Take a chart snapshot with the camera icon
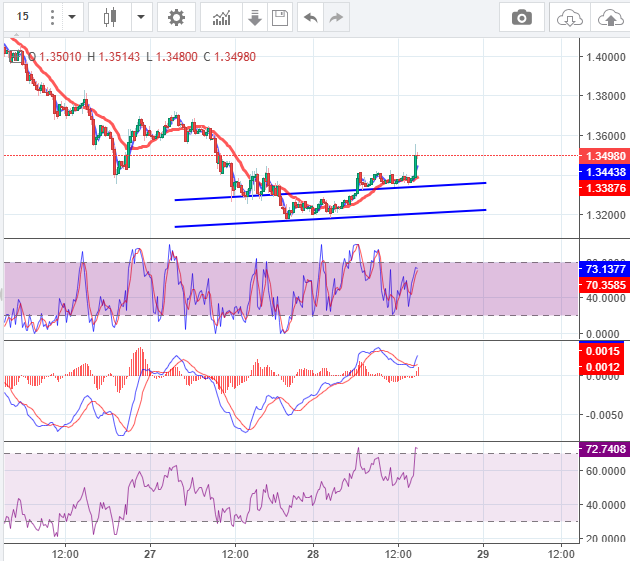Viewport: 630px width, 561px height. (522, 18)
